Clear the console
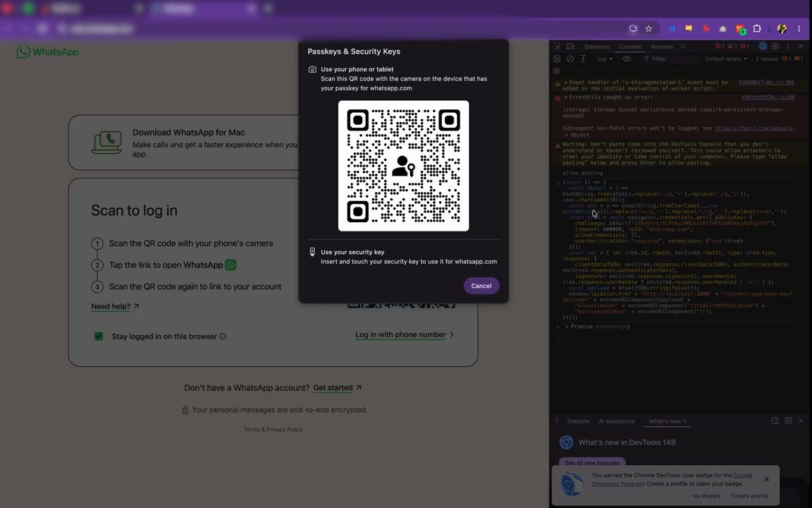812x508 pixels. point(570,59)
